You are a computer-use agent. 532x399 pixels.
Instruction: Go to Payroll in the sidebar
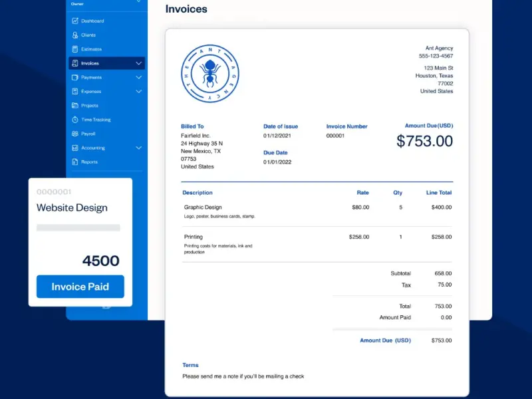(88, 134)
